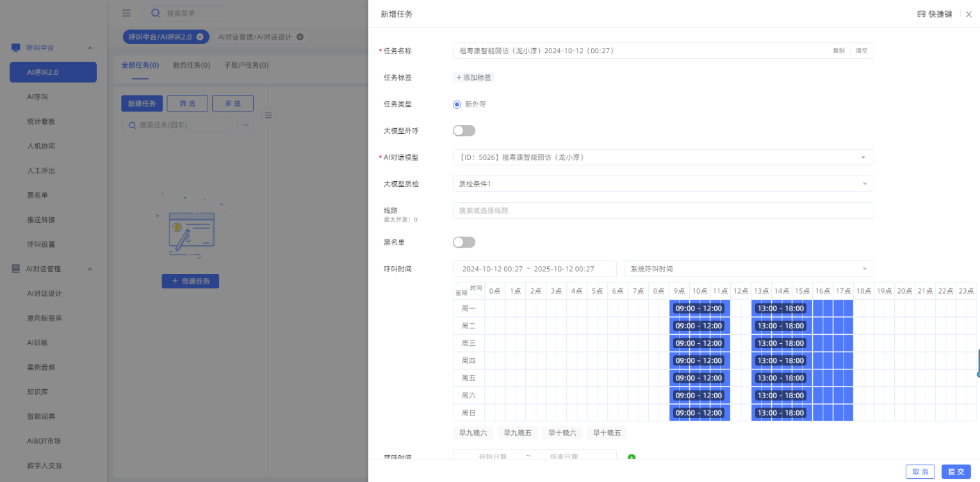The height and width of the screenshot is (482, 980).
Task: Close the 新增任务 panel with X
Action: (968, 14)
